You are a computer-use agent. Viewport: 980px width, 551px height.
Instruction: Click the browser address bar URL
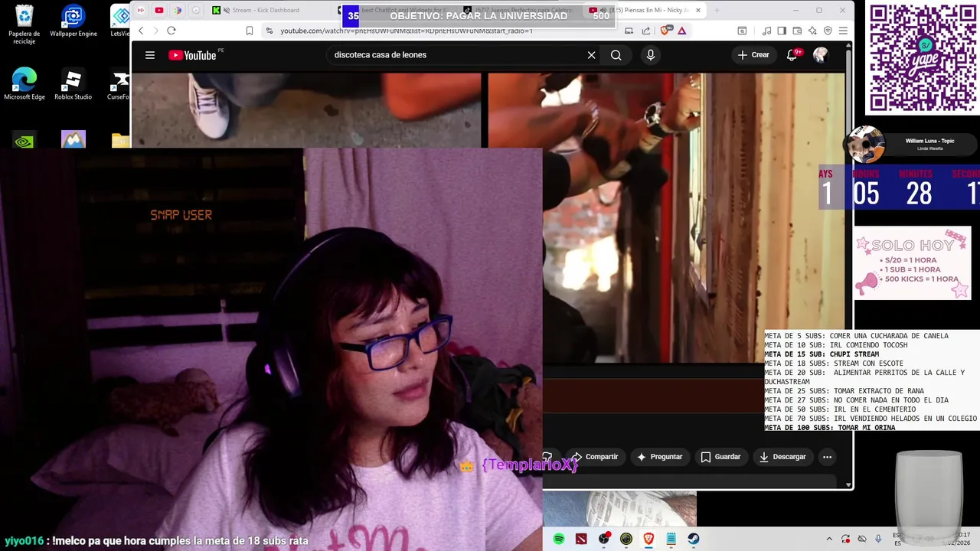tap(406, 31)
